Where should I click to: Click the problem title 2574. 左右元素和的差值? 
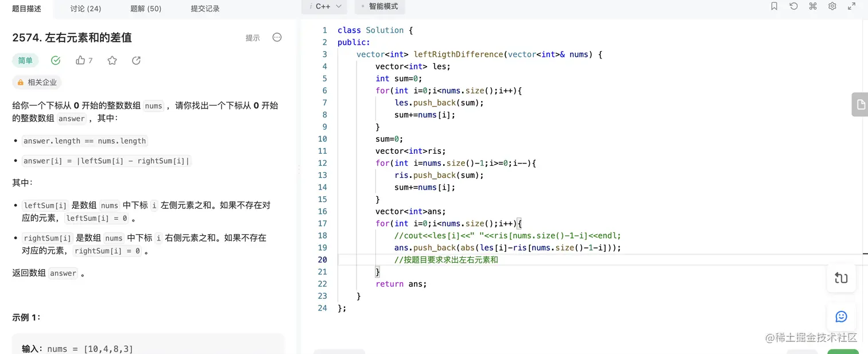pyautogui.click(x=72, y=37)
